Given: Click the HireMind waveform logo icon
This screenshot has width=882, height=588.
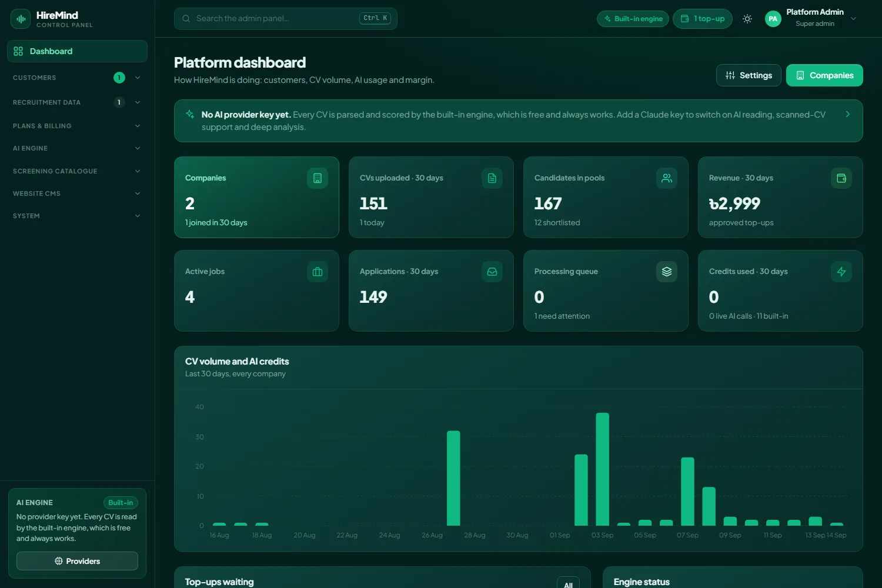Looking at the screenshot, I should (21, 19).
